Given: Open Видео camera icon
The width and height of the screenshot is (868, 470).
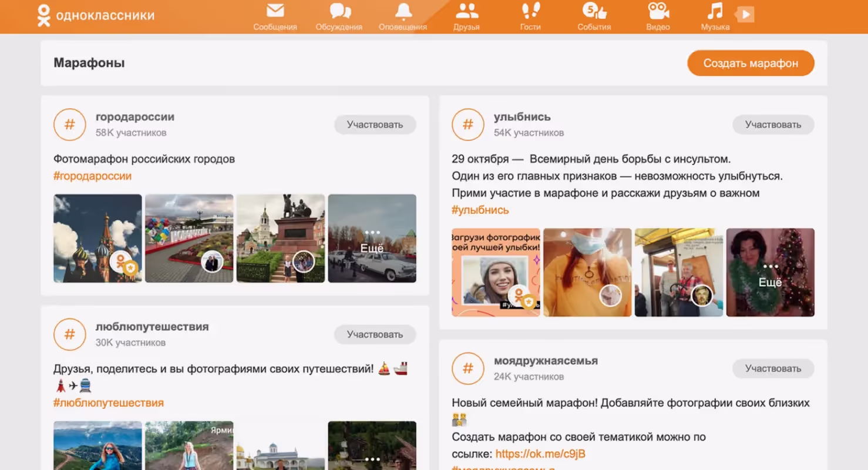Looking at the screenshot, I should pos(658,12).
